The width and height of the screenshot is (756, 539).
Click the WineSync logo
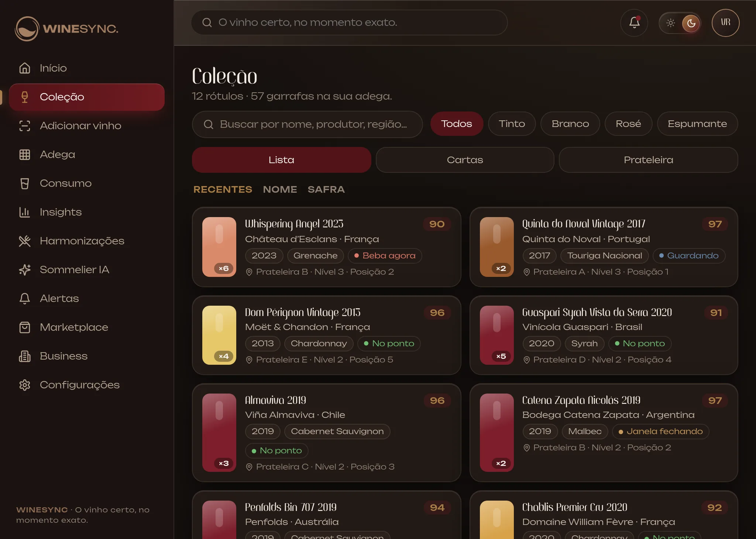[x=66, y=28]
